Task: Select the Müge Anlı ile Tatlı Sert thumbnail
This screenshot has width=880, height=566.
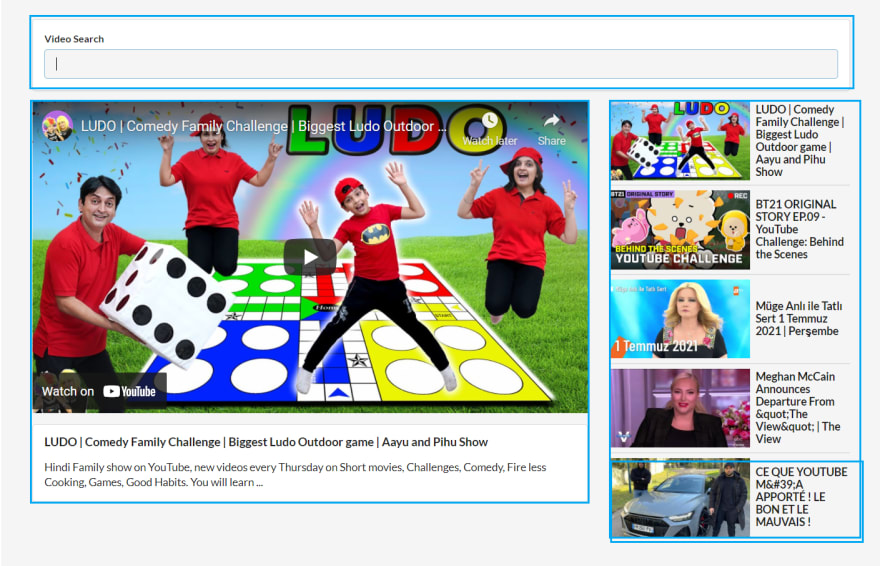Action: point(680,319)
